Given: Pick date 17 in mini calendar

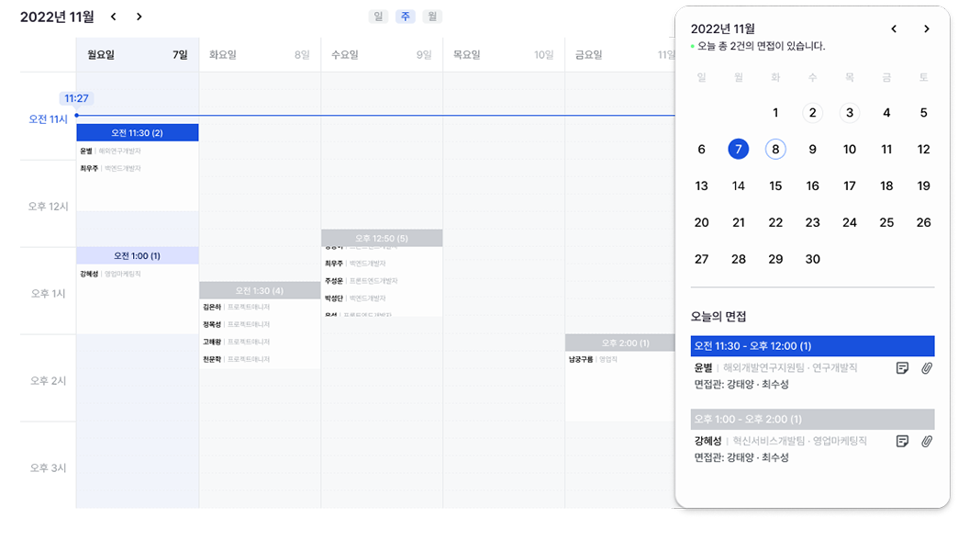Looking at the screenshot, I should (x=850, y=186).
